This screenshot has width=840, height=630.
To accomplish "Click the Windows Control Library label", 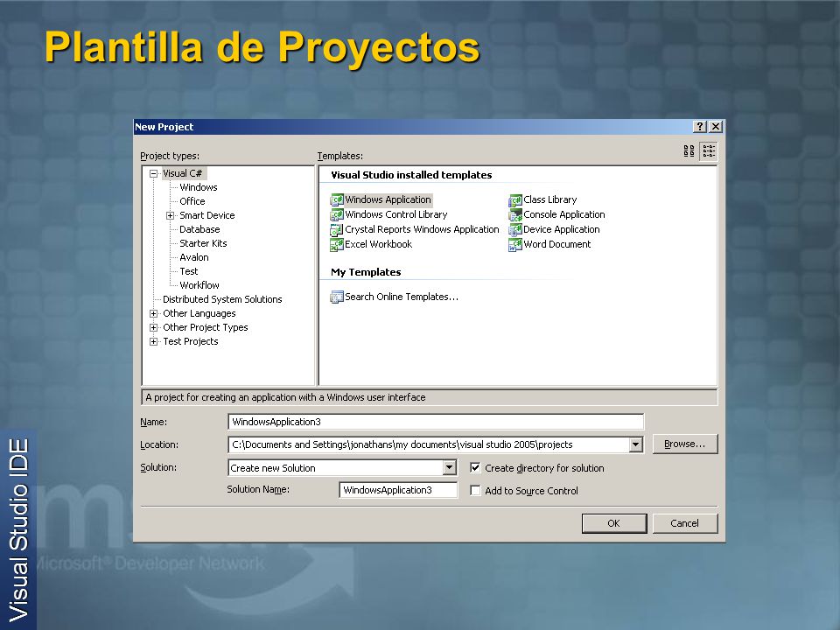I will (x=395, y=215).
